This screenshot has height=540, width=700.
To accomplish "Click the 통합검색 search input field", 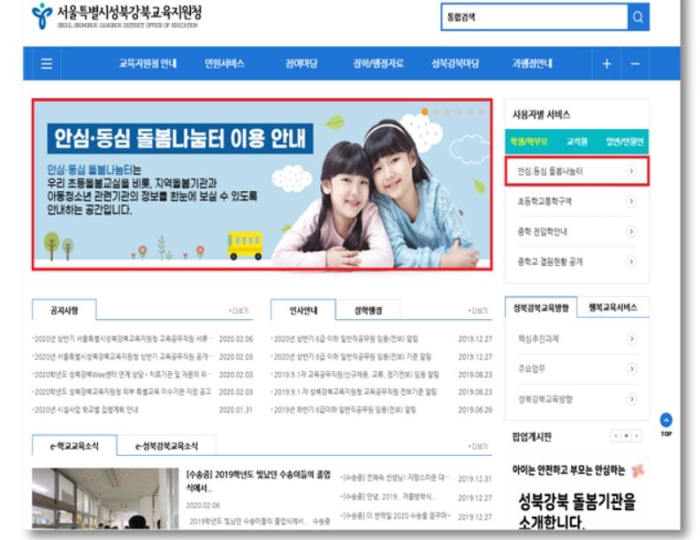I will (x=534, y=17).
